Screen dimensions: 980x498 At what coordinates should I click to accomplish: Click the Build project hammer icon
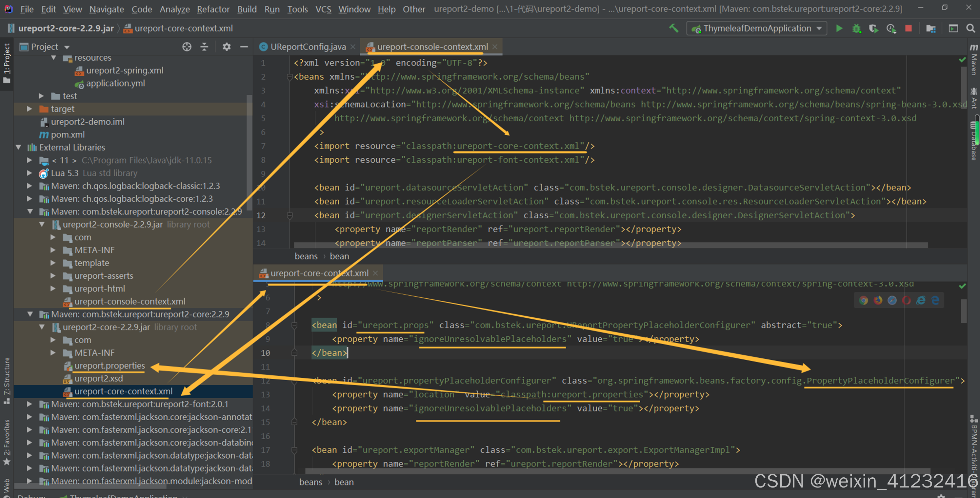click(x=674, y=29)
